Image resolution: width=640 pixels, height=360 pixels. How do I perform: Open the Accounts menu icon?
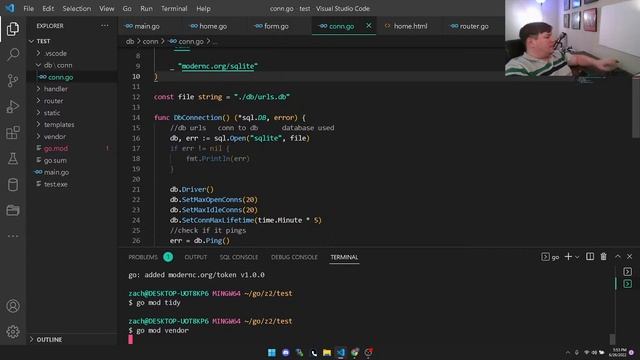pyautogui.click(x=13, y=306)
